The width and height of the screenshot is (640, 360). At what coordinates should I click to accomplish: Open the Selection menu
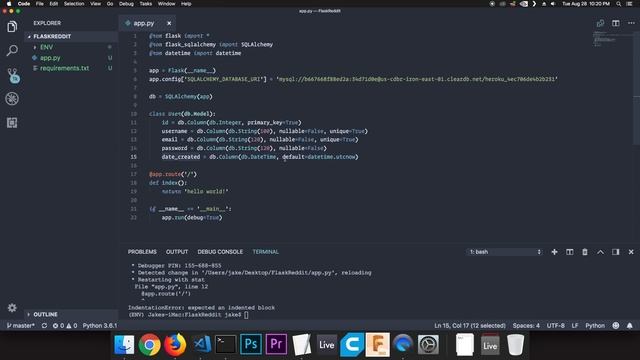point(74,4)
